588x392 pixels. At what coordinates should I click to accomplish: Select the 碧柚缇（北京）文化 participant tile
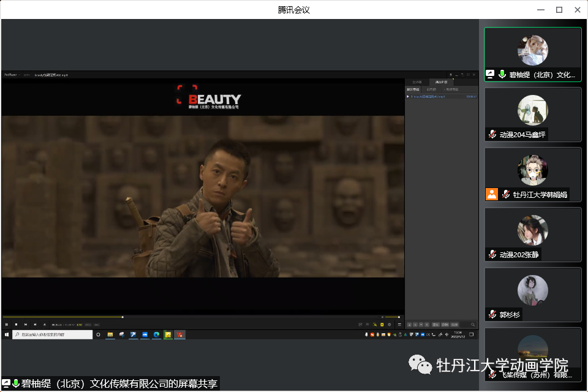(x=533, y=55)
